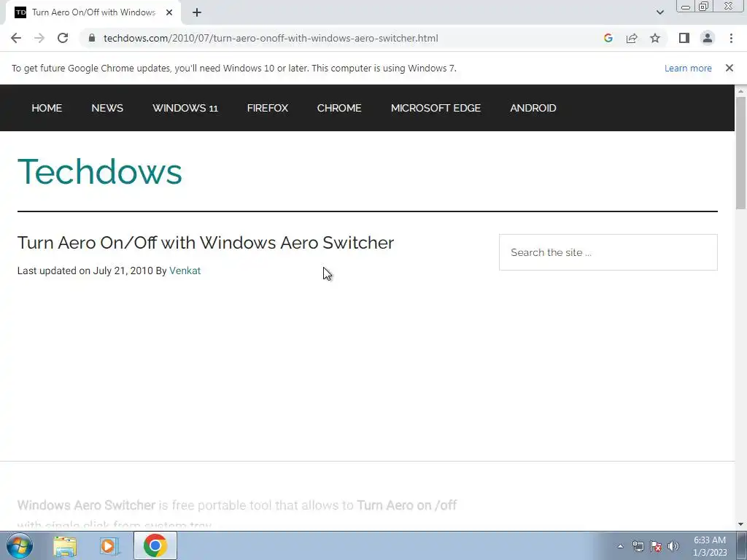747x560 pixels.
Task: Open the FIREFOX menu item
Action: pyautogui.click(x=267, y=108)
